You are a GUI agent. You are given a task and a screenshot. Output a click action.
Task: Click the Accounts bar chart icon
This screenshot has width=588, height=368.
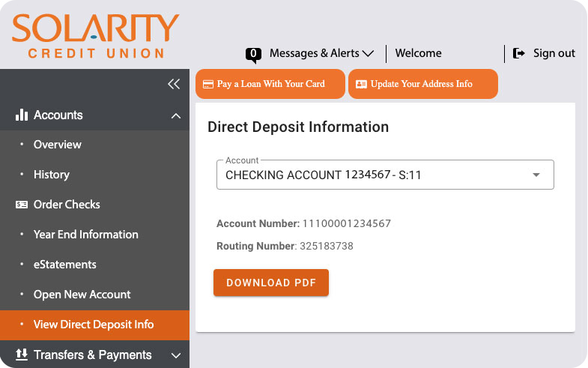(22, 115)
